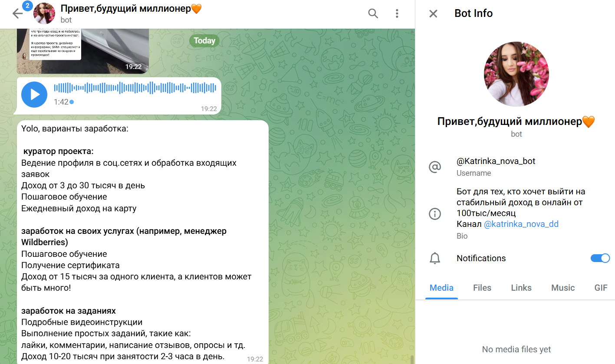Copy the @Katrinka_nova_bot username
This screenshot has width=615, height=364.
point(496,161)
